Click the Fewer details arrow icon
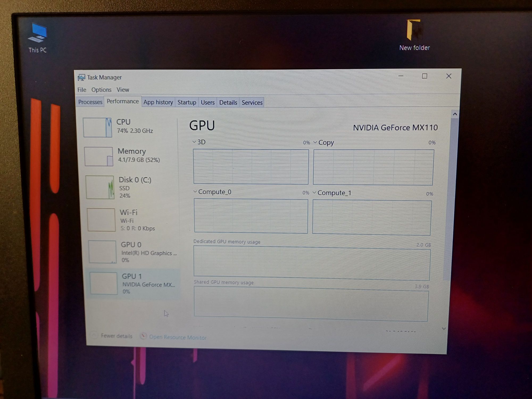Image resolution: width=532 pixels, height=399 pixels. (x=94, y=335)
